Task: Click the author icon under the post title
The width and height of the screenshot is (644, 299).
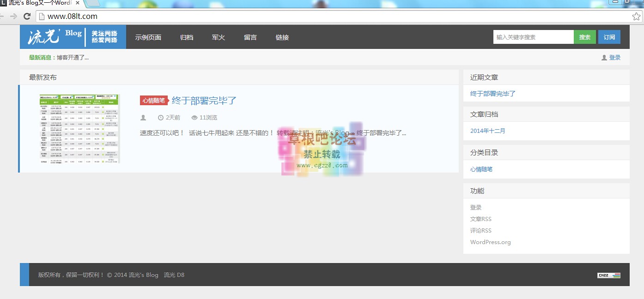Action: click(x=143, y=118)
